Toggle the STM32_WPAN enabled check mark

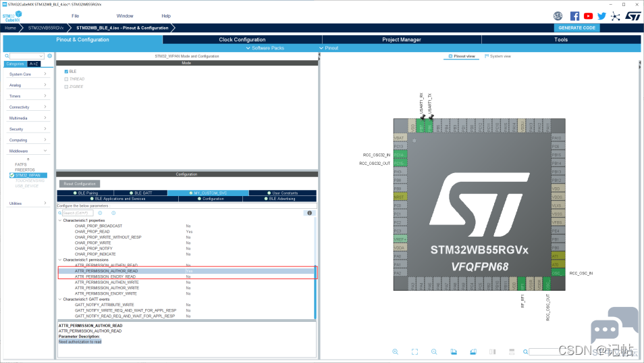pos(12,175)
